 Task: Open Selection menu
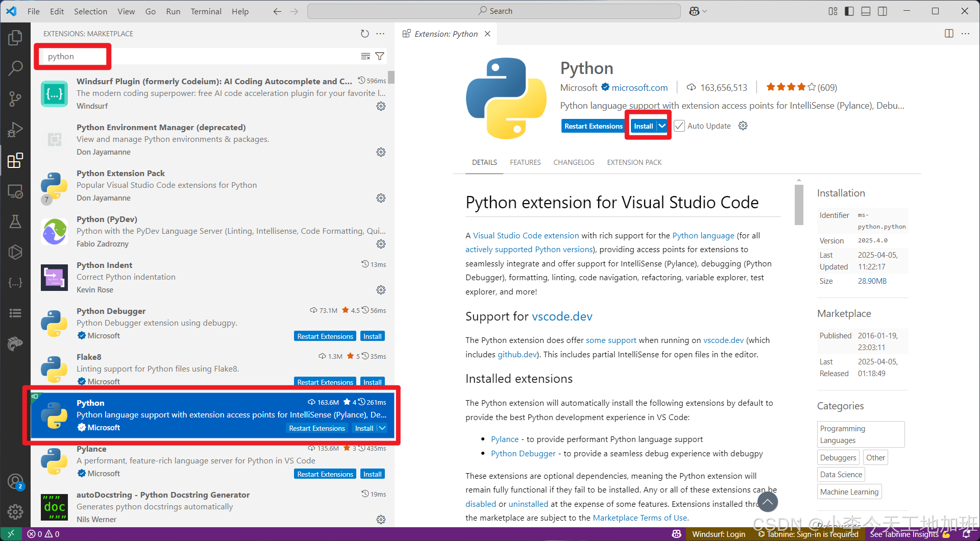click(x=90, y=11)
